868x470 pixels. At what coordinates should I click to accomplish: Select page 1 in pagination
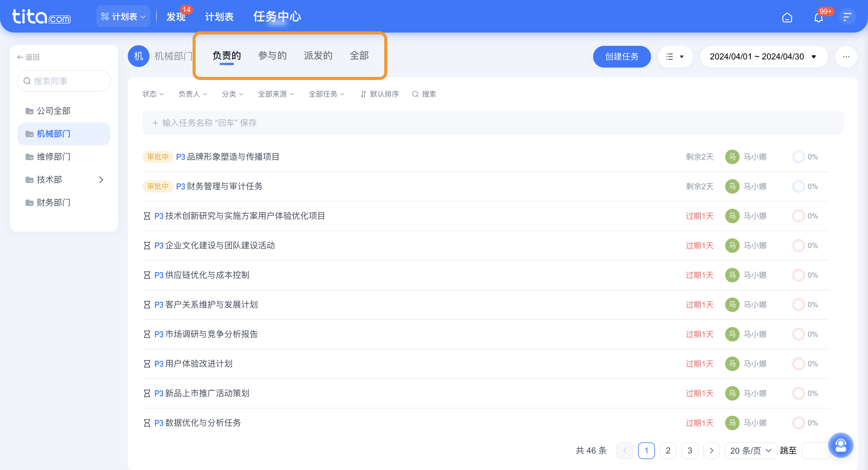coord(646,450)
